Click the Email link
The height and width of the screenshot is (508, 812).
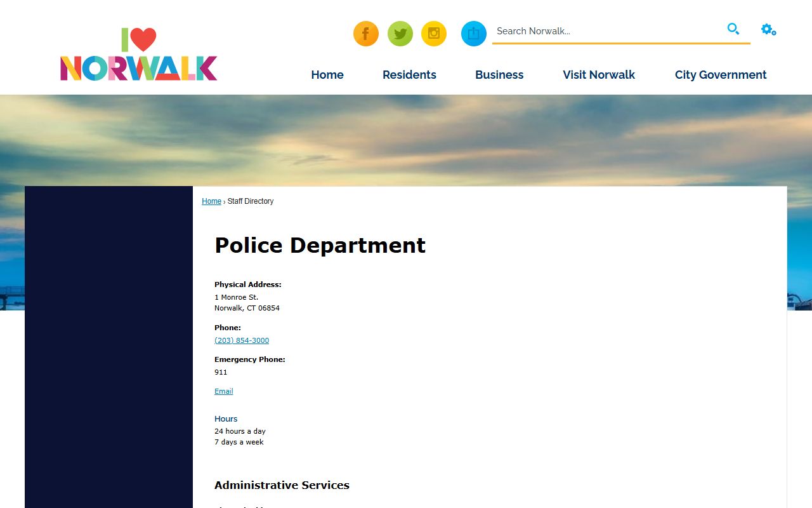click(x=223, y=391)
